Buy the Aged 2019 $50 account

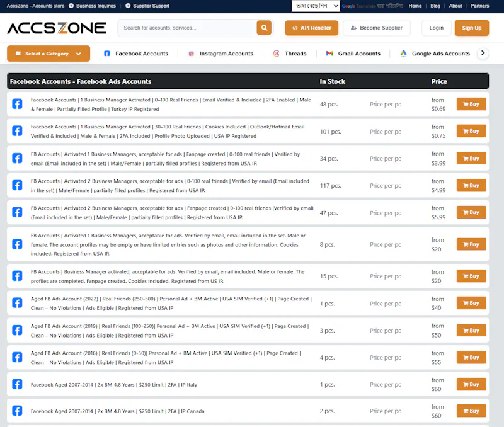[x=471, y=330]
